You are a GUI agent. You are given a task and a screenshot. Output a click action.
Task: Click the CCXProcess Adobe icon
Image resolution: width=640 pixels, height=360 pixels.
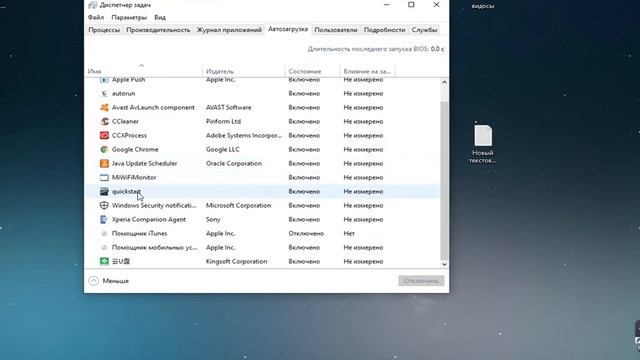point(104,135)
